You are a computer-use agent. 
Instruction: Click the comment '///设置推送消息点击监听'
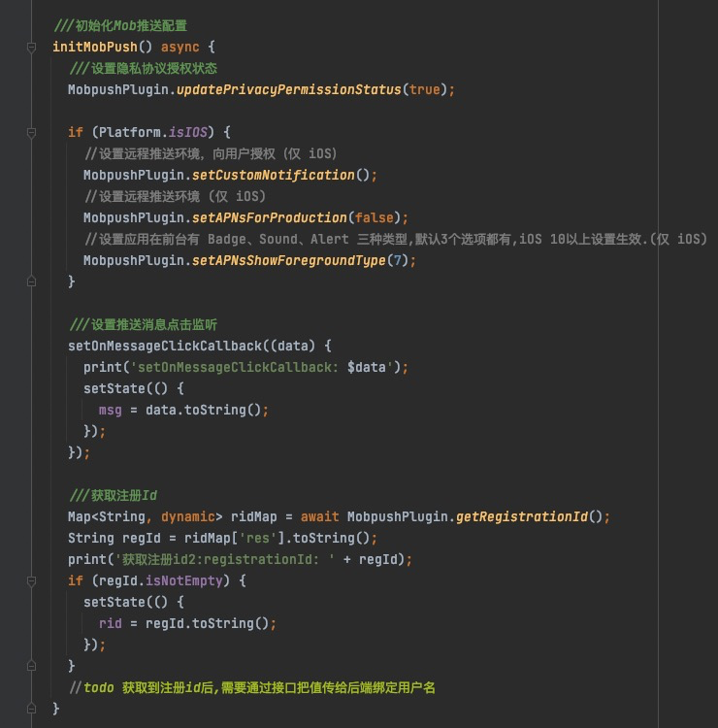(143, 324)
